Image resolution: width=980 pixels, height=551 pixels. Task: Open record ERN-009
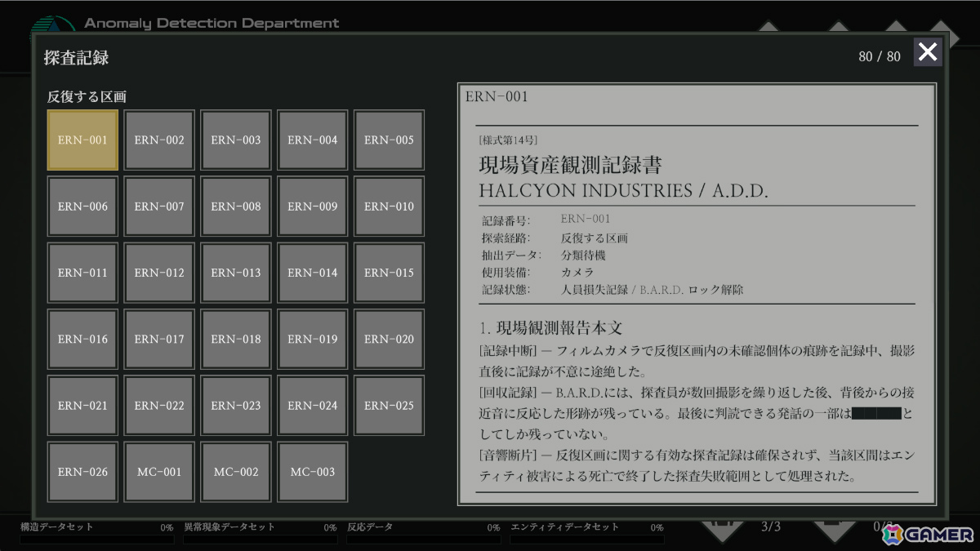(x=313, y=207)
